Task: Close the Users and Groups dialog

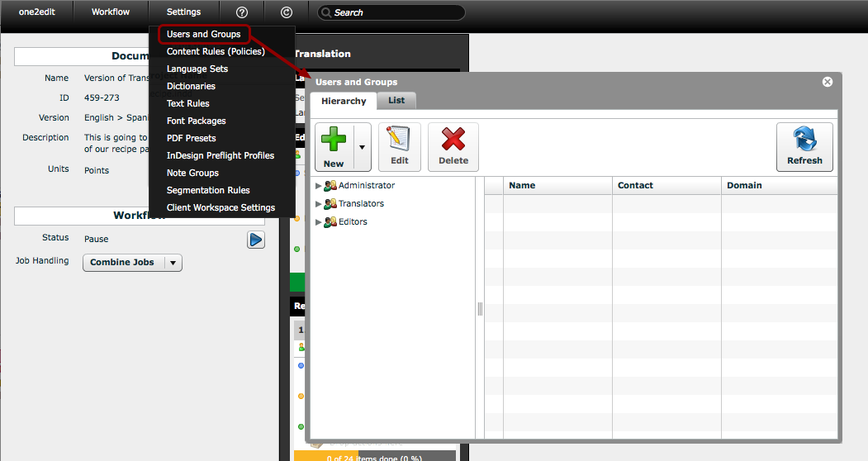Action: (x=828, y=82)
